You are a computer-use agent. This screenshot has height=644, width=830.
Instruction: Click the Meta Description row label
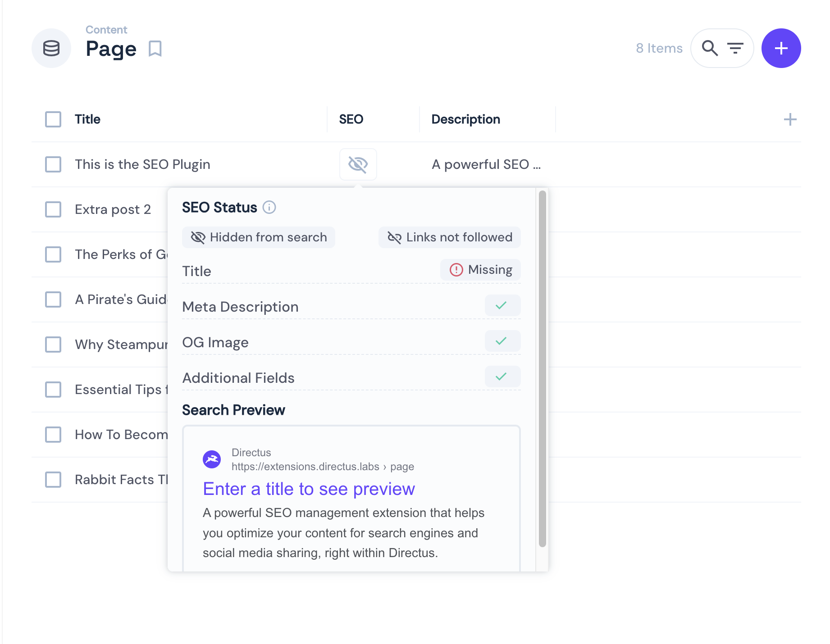[240, 307]
